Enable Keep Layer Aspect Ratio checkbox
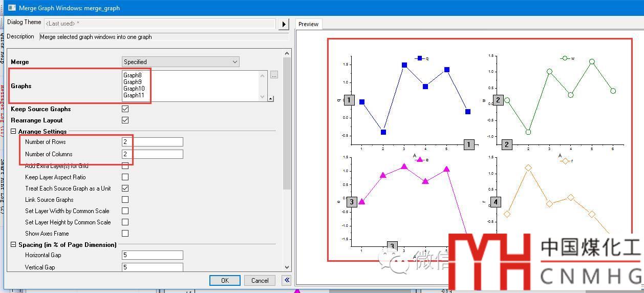 pyautogui.click(x=125, y=177)
